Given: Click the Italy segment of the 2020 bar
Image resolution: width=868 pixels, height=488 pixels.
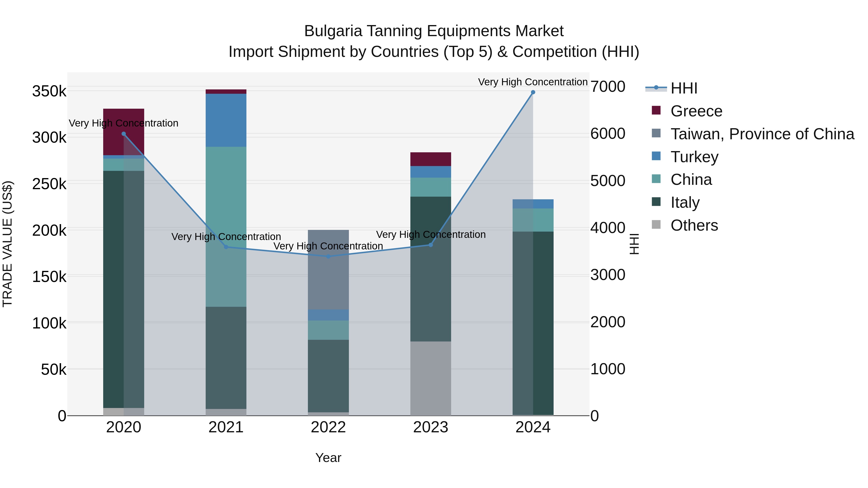Looking at the screenshot, I should pos(124,289).
